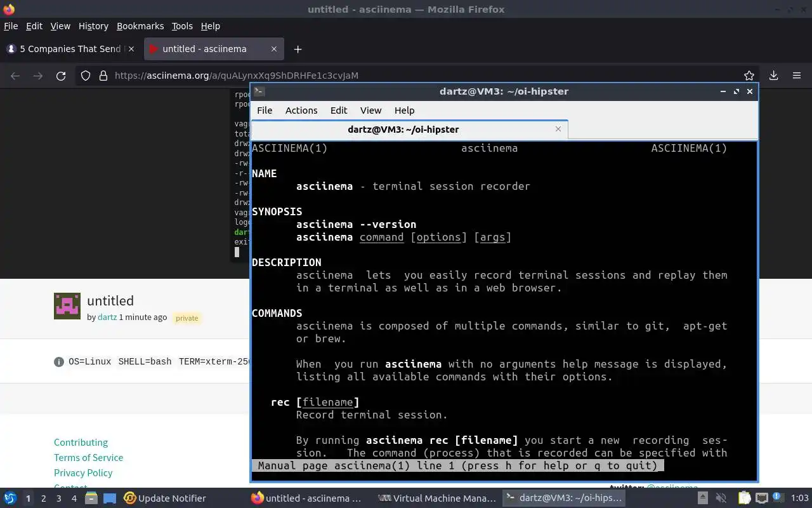The image size is (812, 508).
Task: Click the terminal icon in terminal title bar
Action: pos(259,91)
